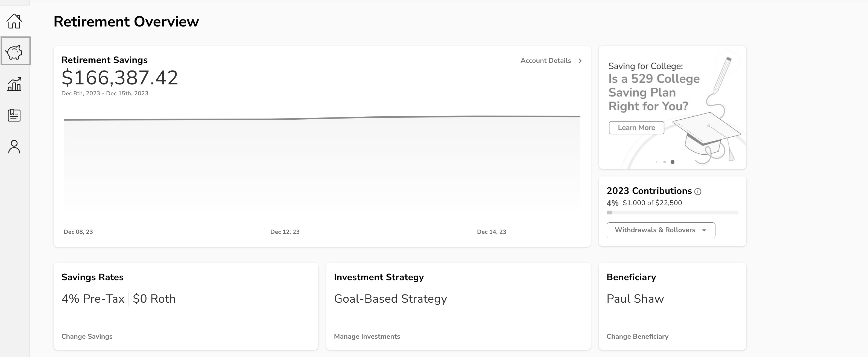Click the Goal-Based Strategy text
868x357 pixels.
coord(390,299)
